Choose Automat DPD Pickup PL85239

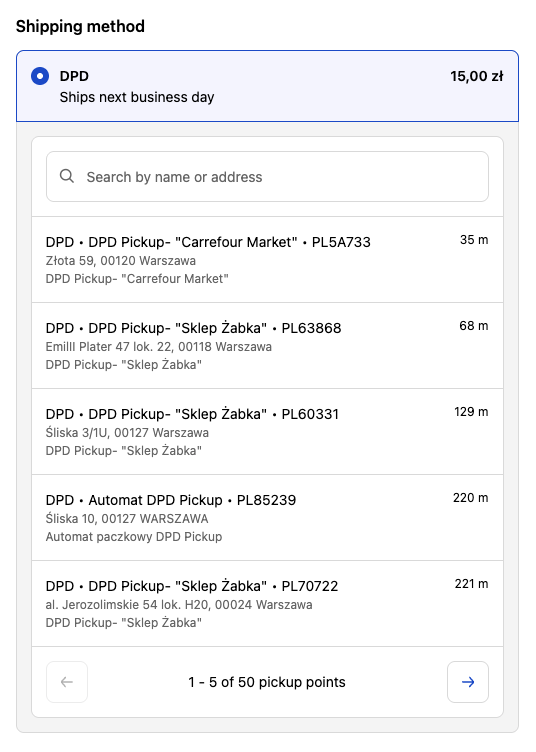tap(267, 517)
